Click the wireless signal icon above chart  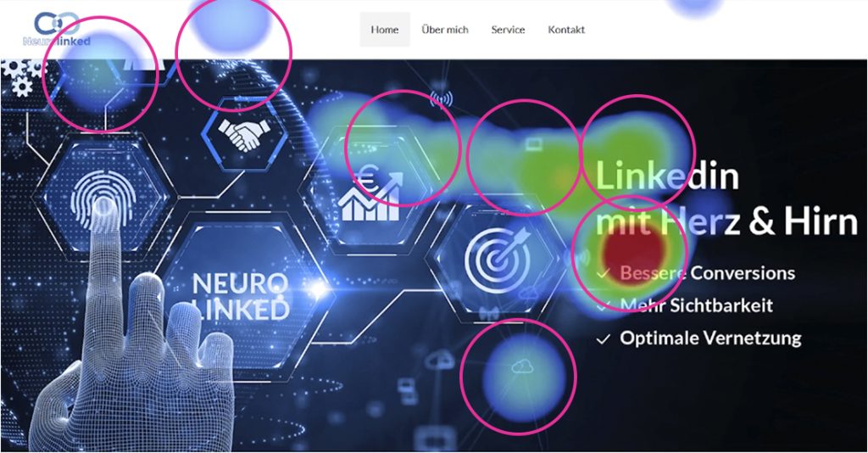point(441,99)
